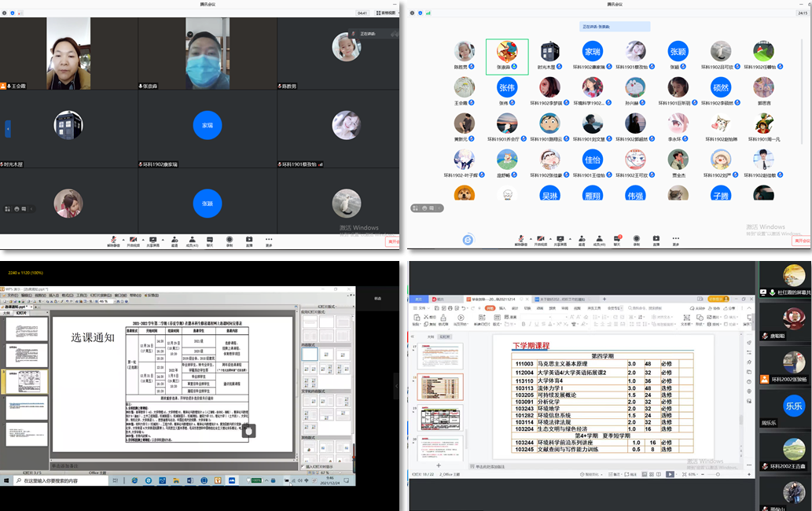Open the chat icon showing a red unread badge

(x=617, y=239)
